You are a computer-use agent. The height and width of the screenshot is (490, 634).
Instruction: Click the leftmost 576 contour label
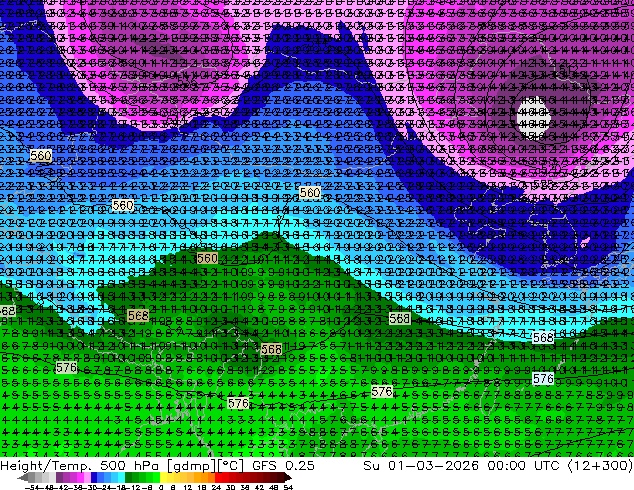[x=67, y=368]
